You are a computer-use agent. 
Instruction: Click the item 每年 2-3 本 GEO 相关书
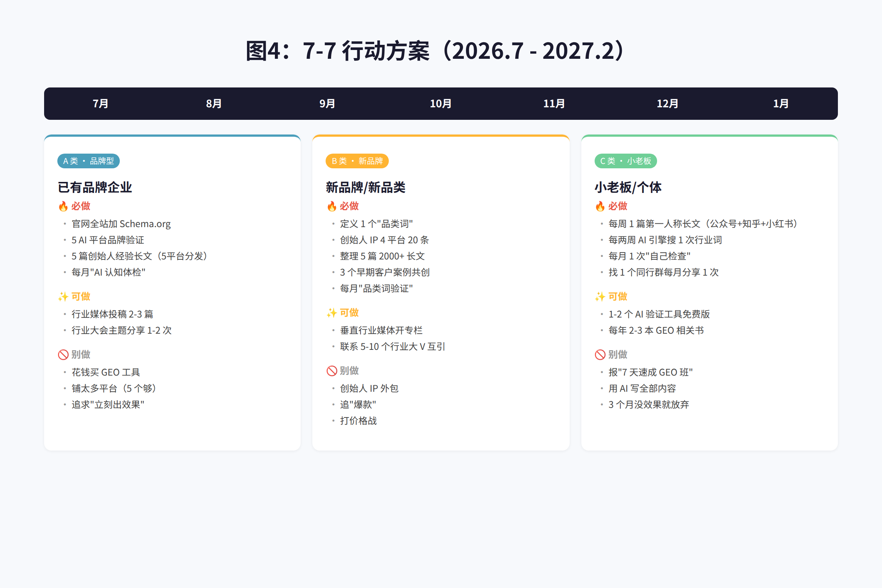coord(656,330)
